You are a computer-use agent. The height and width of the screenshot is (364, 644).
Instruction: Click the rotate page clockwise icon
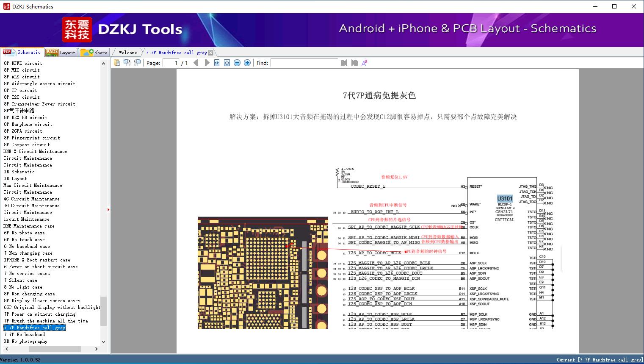point(137,63)
